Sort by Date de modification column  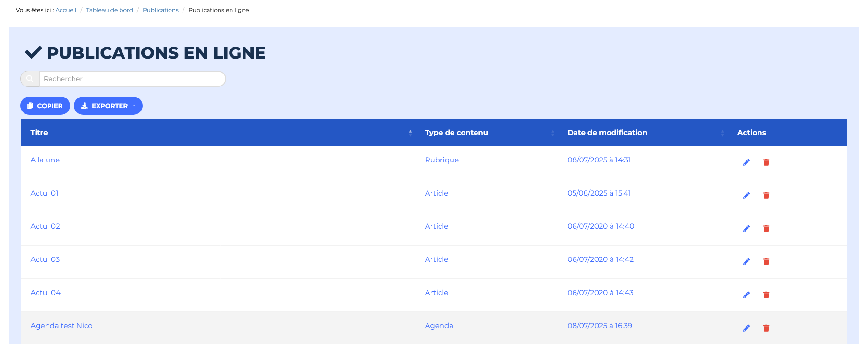click(607, 133)
